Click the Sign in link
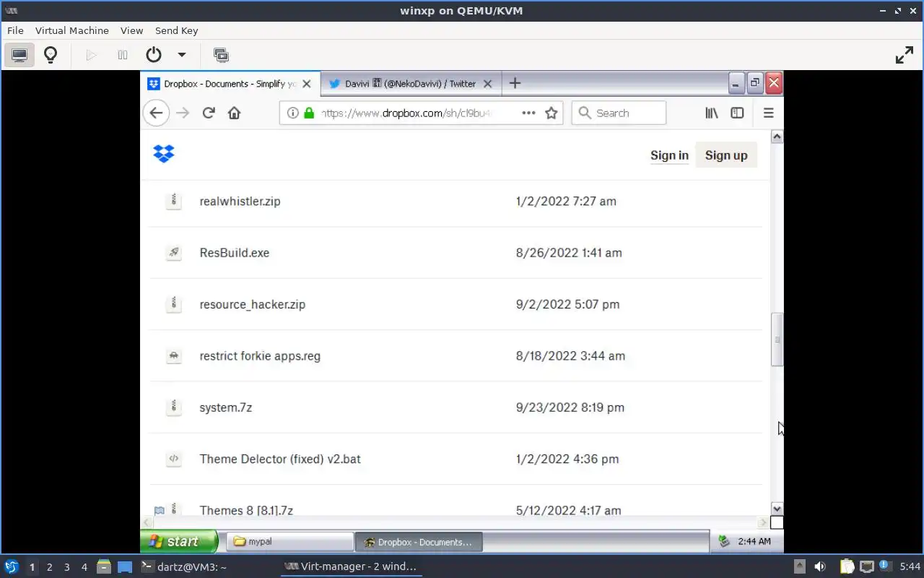Screen dimensions: 924x578 [x=669, y=155]
